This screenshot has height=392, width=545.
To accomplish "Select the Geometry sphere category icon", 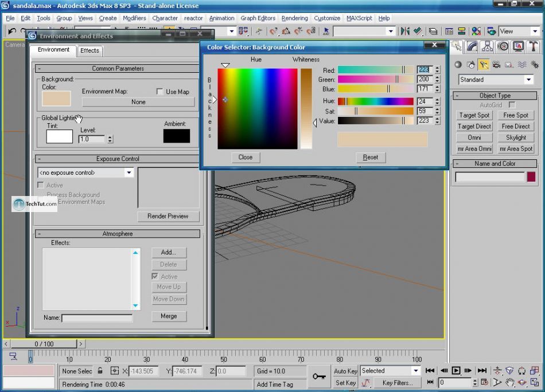I will pos(458,65).
